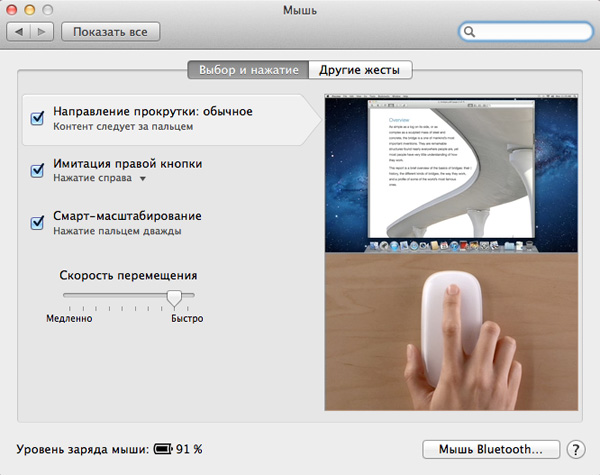Click the forward arrow in the toolbar
600x475 pixels.
[x=42, y=32]
